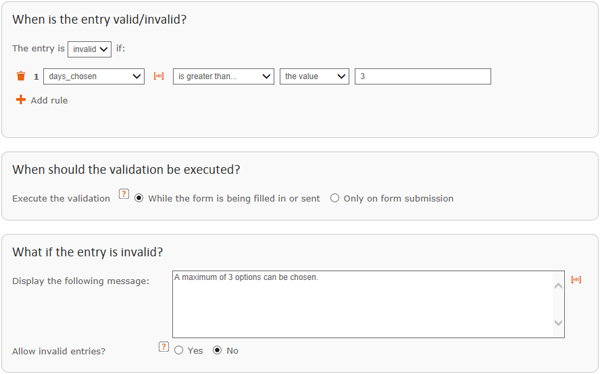Open the invalid dropdown
Image resolution: width=600 pixels, height=374 pixels.
pos(90,49)
